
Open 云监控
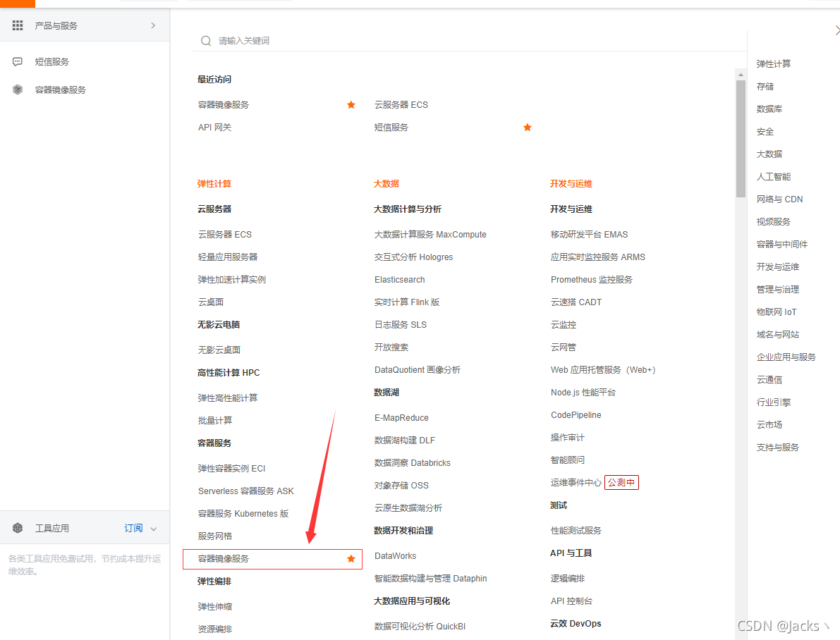(564, 324)
